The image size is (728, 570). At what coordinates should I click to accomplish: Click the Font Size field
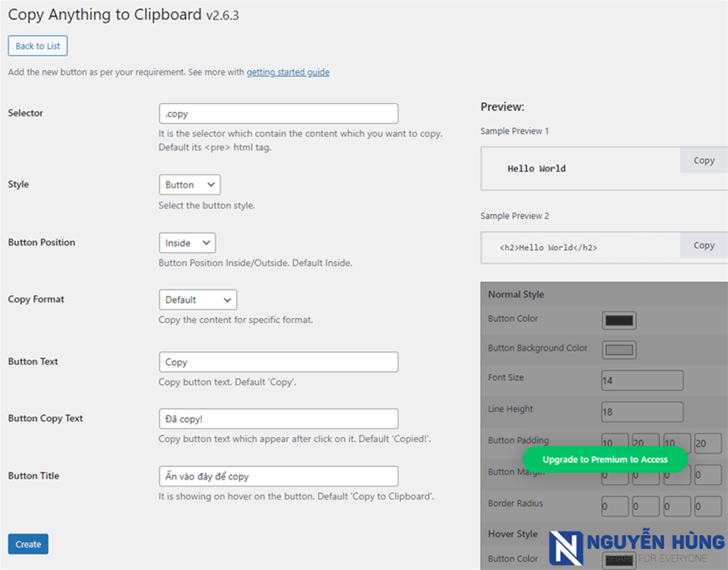642,381
